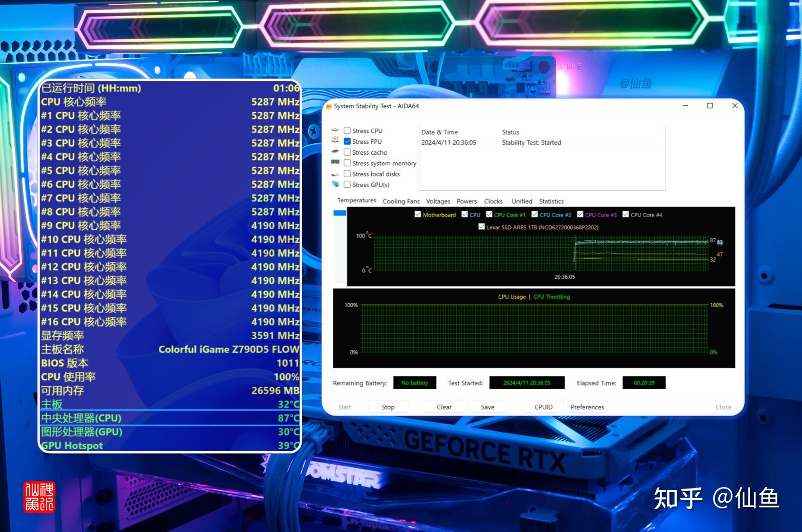Toggle the Lexar SSD ARES 1TB checkbox
This screenshot has height=532, width=802.
(x=482, y=227)
